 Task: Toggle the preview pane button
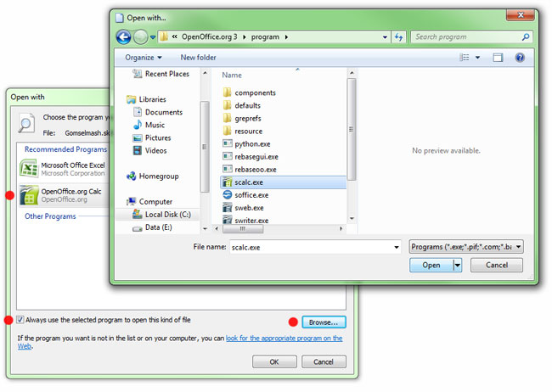coord(498,58)
